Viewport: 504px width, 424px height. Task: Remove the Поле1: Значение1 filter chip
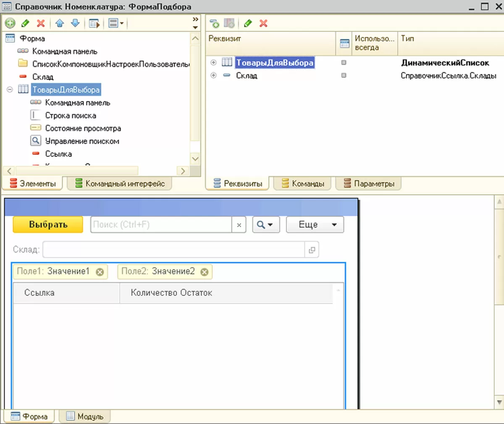coord(100,272)
